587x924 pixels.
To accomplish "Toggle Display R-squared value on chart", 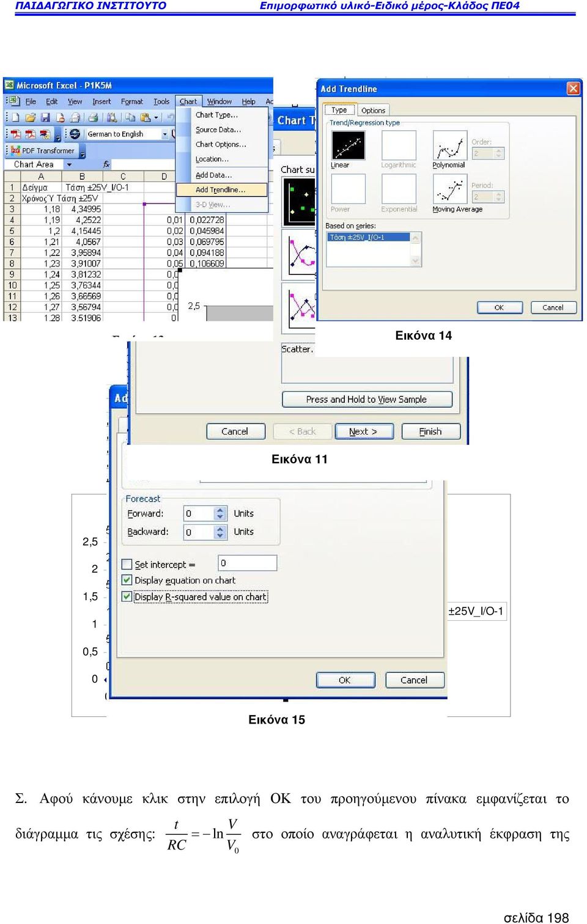I will coord(127,596).
